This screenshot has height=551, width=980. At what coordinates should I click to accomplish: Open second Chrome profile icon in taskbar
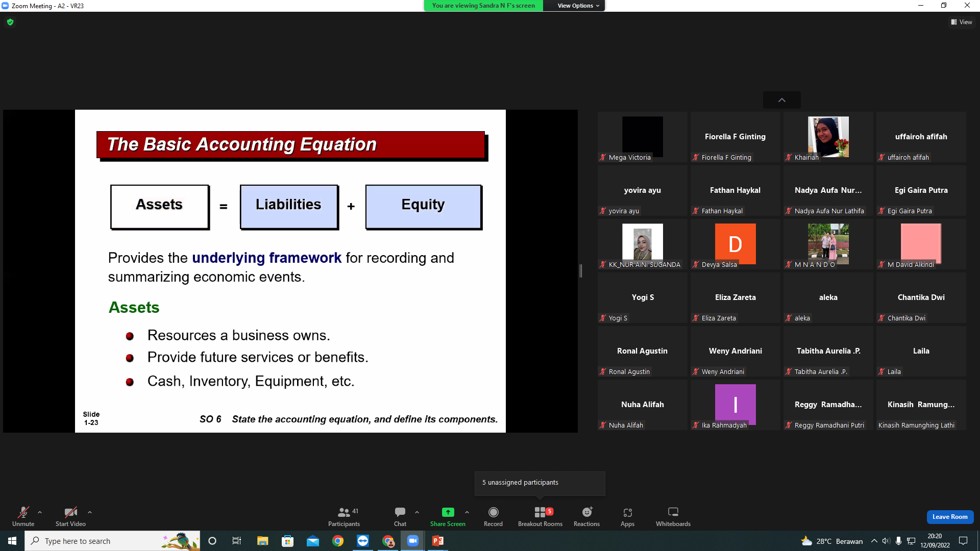(388, 541)
